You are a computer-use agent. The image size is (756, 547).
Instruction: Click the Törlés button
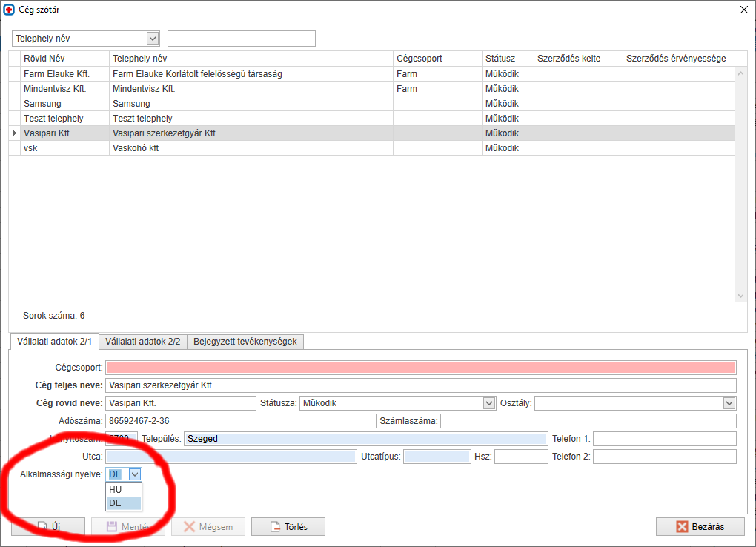(288, 527)
